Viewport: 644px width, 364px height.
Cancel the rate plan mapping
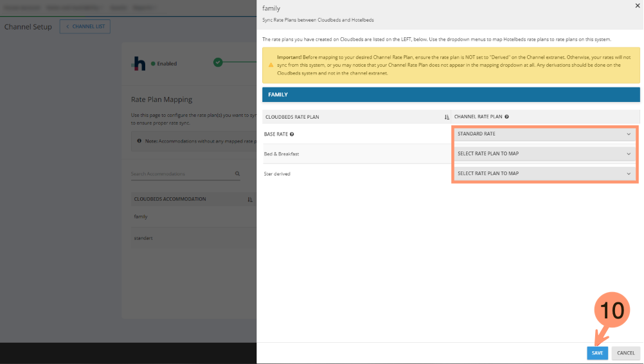625,353
